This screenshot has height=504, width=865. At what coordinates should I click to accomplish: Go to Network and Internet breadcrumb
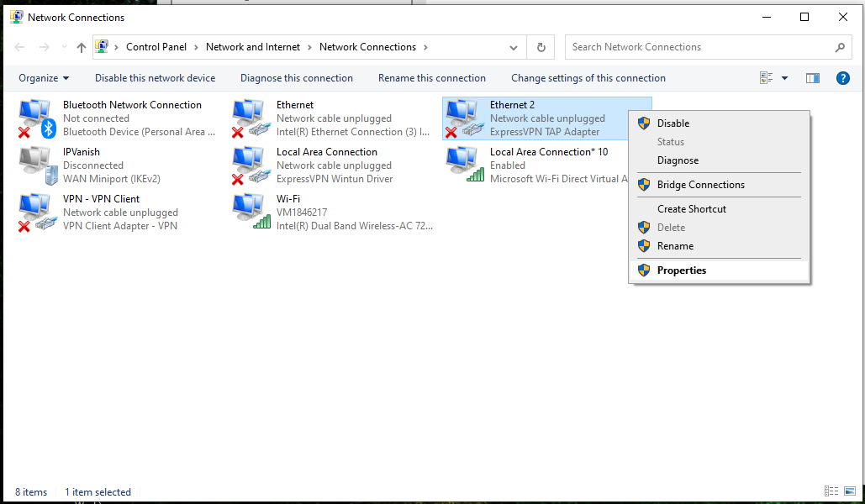[x=253, y=47]
